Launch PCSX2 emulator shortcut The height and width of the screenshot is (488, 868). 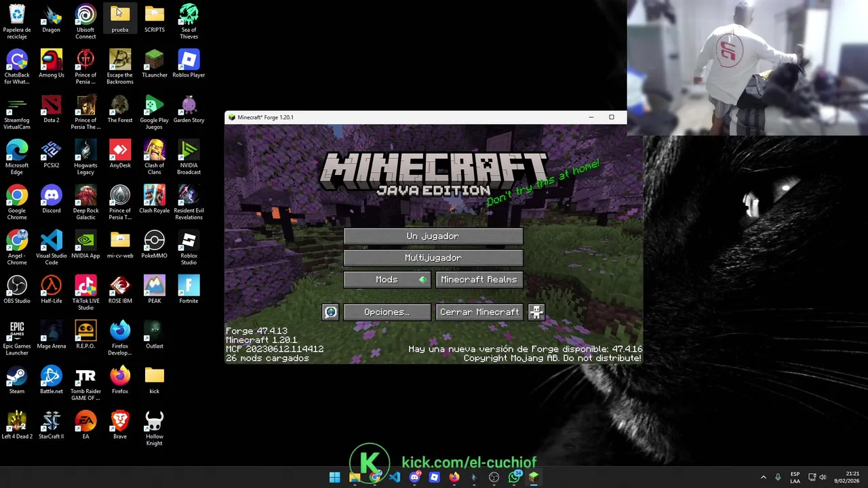click(52, 155)
